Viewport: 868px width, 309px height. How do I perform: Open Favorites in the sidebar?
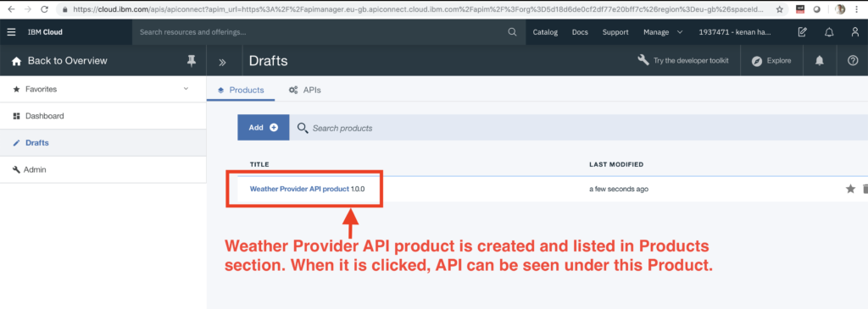click(103, 89)
